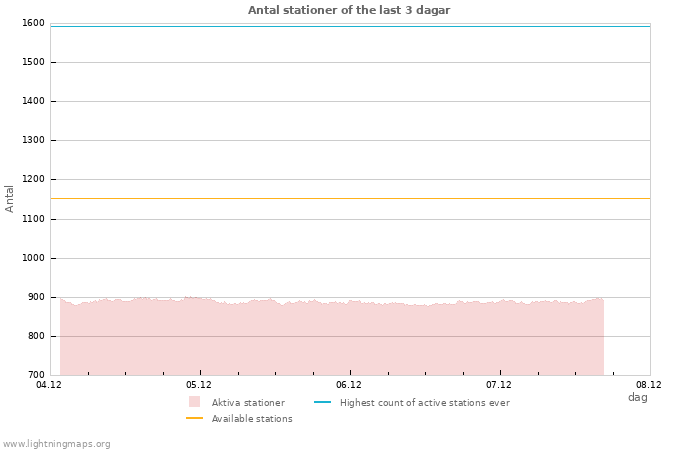The width and height of the screenshot is (700, 450).
Task: Click the pink active stations area in chart
Action: point(330,338)
